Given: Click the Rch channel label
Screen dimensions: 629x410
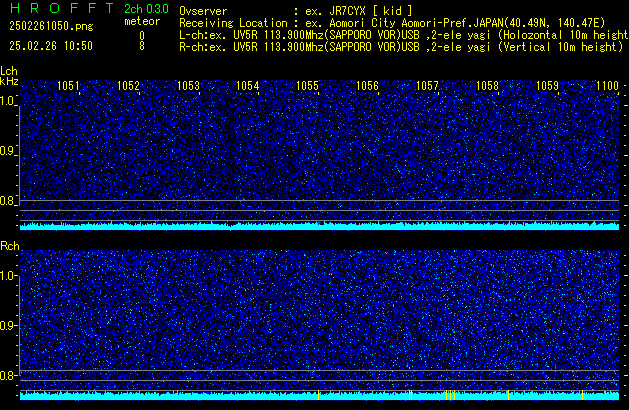Looking at the screenshot, I should click(10, 246).
